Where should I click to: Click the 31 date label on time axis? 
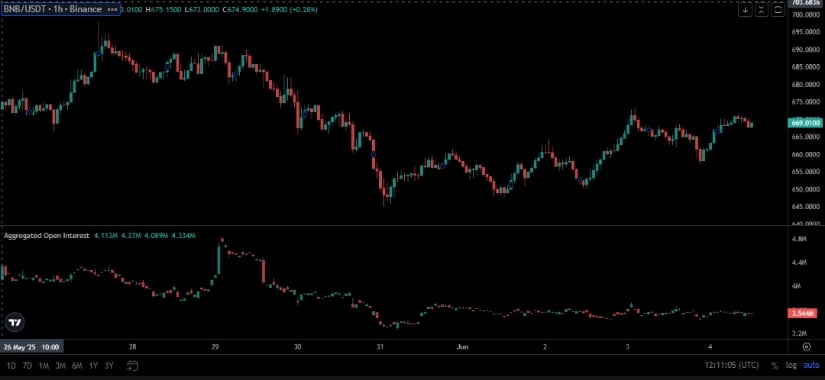[380, 347]
